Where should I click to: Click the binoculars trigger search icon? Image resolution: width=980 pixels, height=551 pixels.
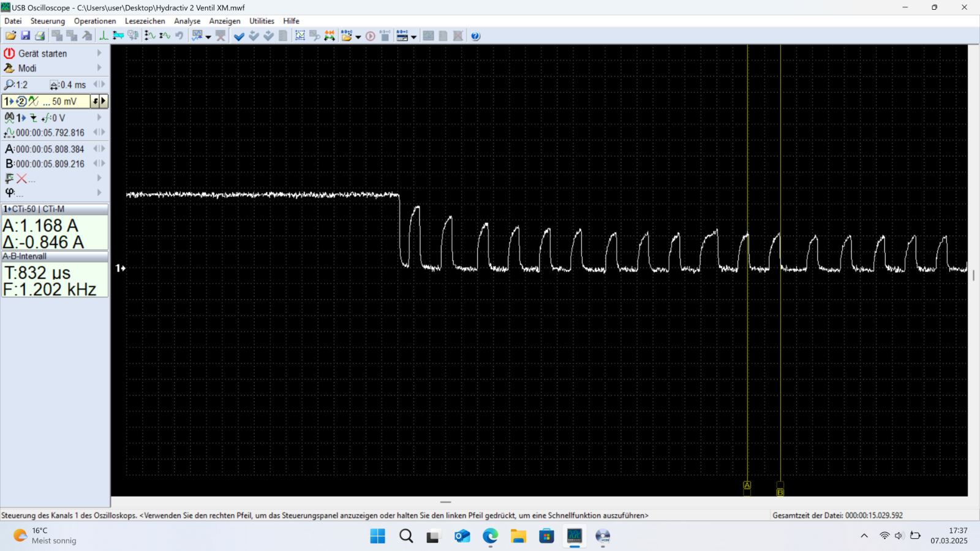tap(9, 118)
